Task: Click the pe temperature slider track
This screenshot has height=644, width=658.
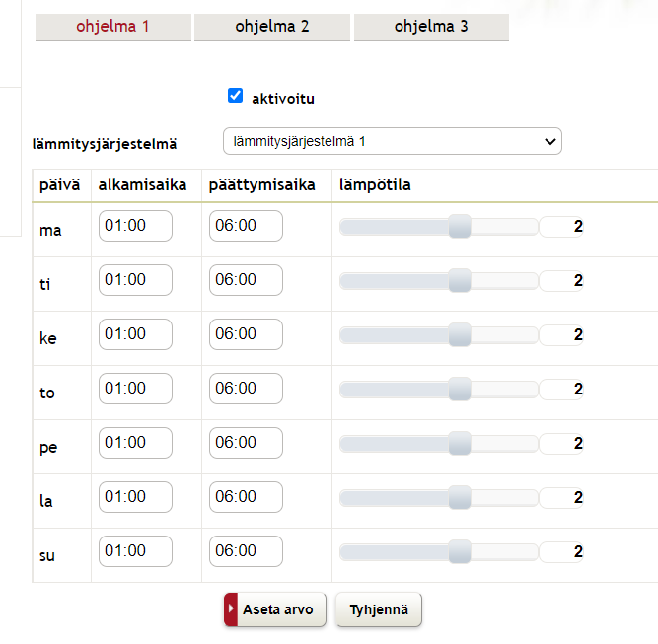Action: [x=439, y=444]
